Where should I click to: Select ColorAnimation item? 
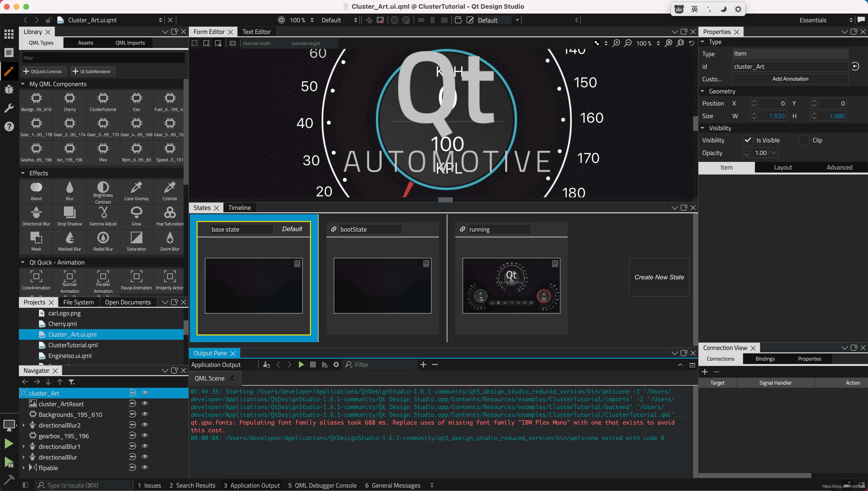click(36, 280)
